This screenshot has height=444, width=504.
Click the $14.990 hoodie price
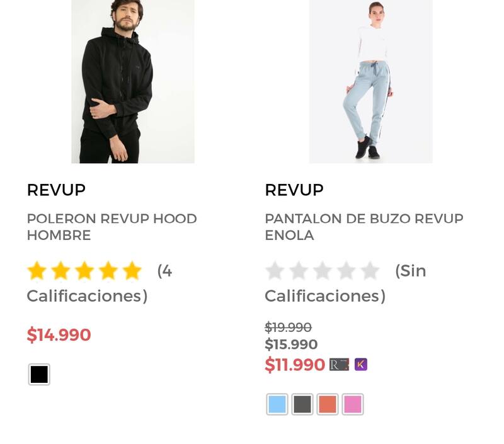click(59, 335)
